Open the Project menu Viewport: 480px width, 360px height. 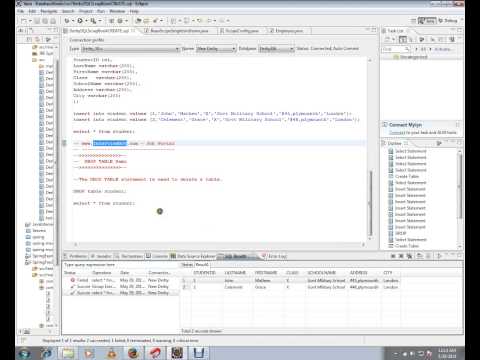pyautogui.click(x=86, y=11)
